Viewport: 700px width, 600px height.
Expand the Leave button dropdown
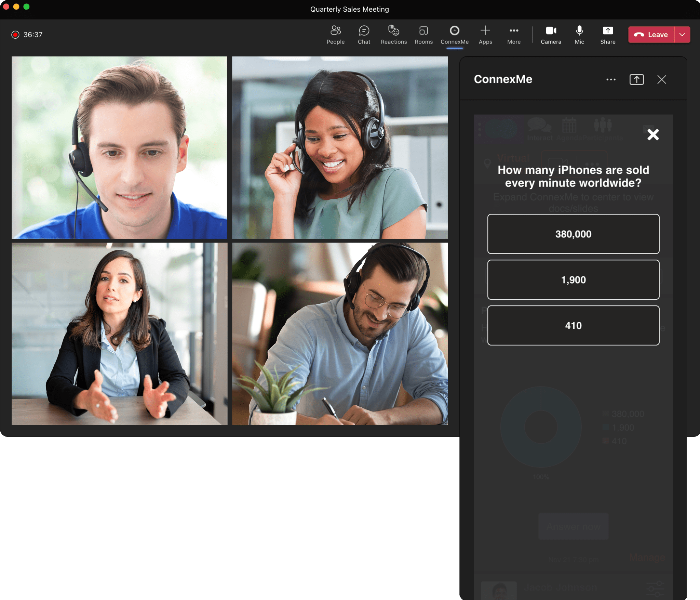pos(682,34)
